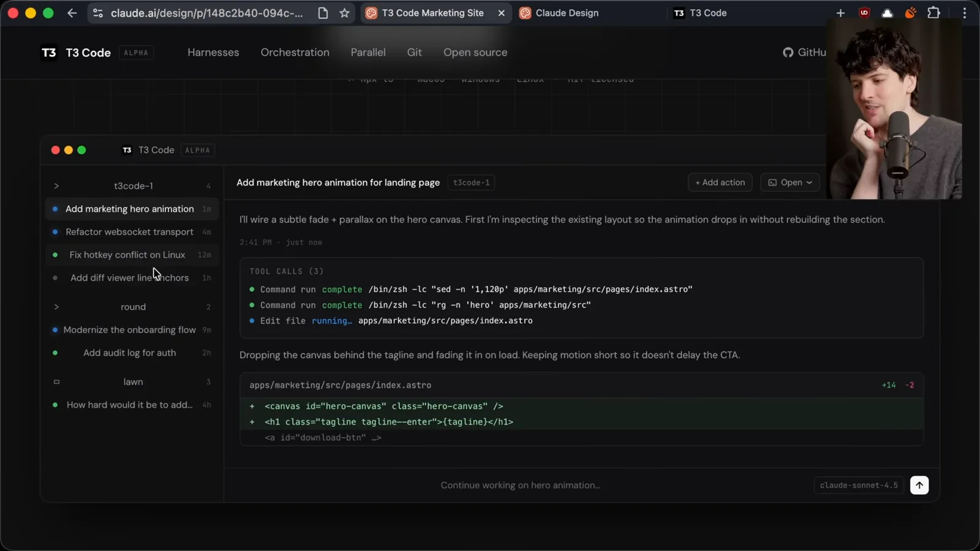Click the +14 additions count in diff

[889, 385]
